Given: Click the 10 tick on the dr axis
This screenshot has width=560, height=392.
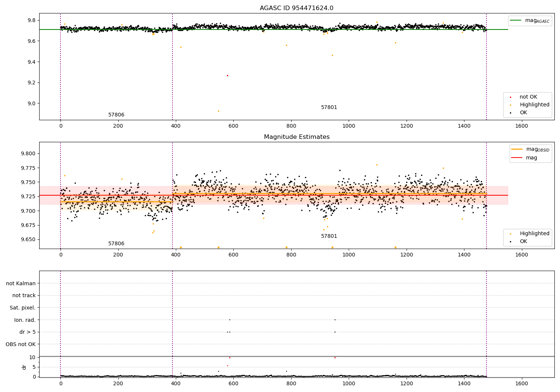Looking at the screenshot, I should click(x=32, y=357).
